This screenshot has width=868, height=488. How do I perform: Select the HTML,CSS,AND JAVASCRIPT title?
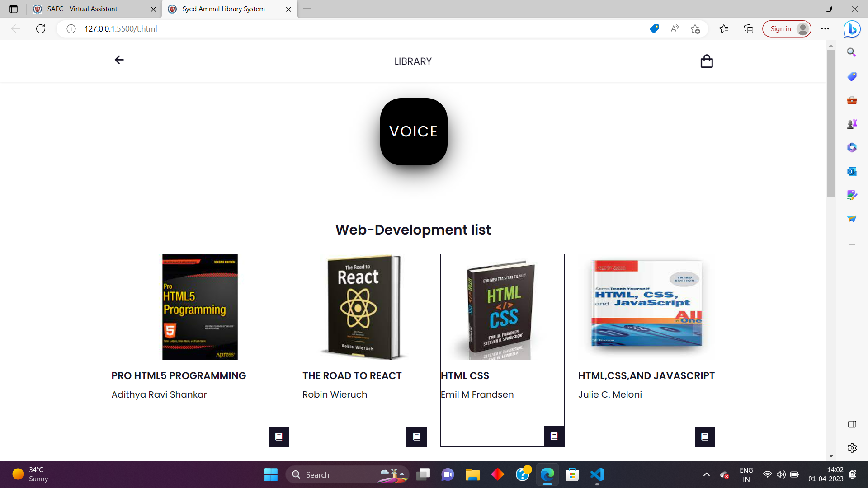[x=646, y=375]
